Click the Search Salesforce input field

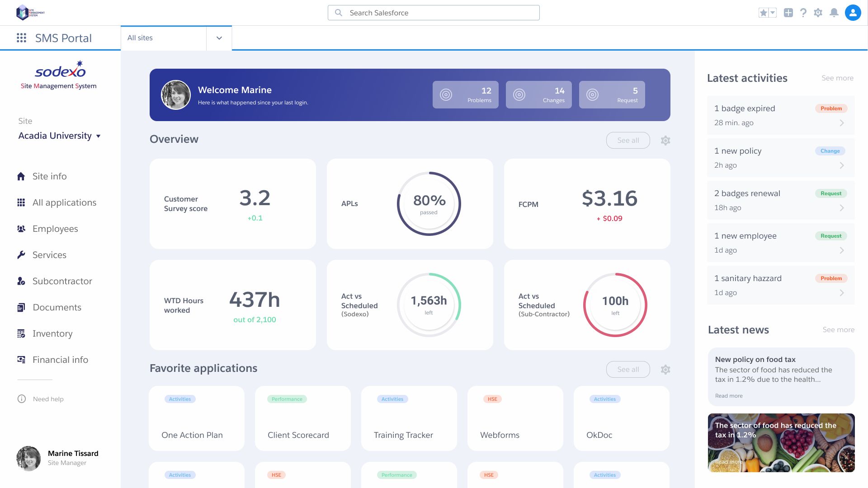point(434,13)
